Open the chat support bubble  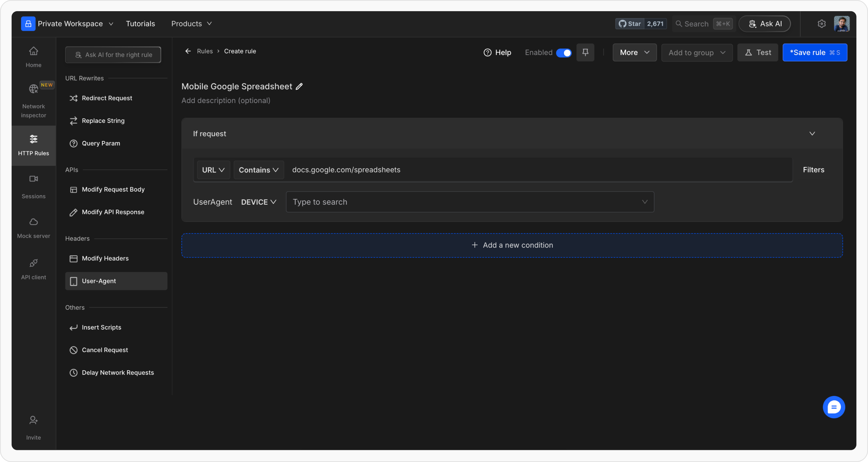(834, 407)
